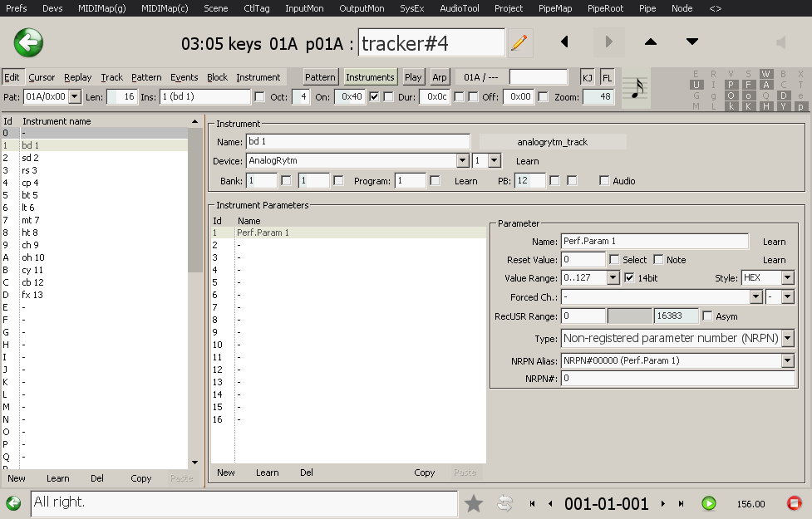812x519 pixels.
Task: Enable the Audio checkbox
Action: [x=604, y=181]
